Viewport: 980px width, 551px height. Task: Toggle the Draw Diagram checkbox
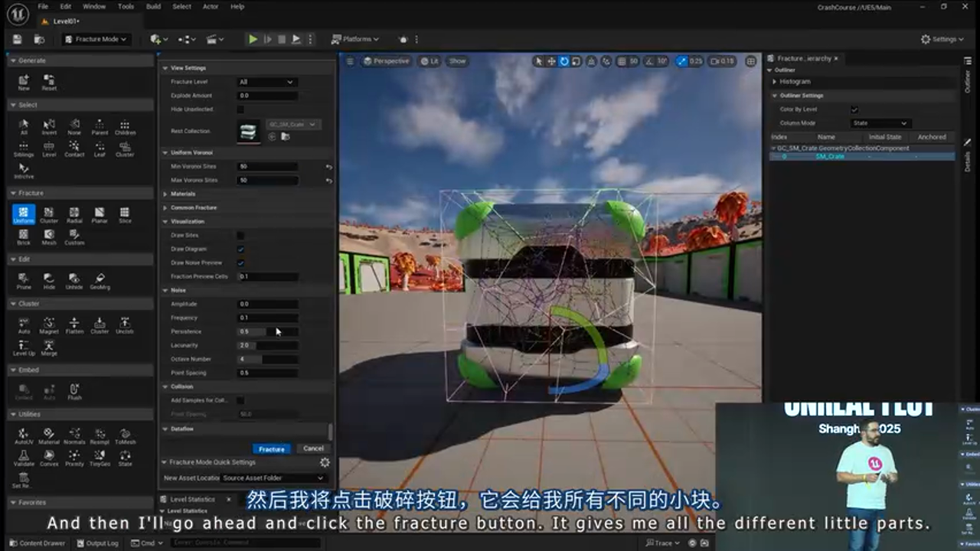(x=240, y=249)
